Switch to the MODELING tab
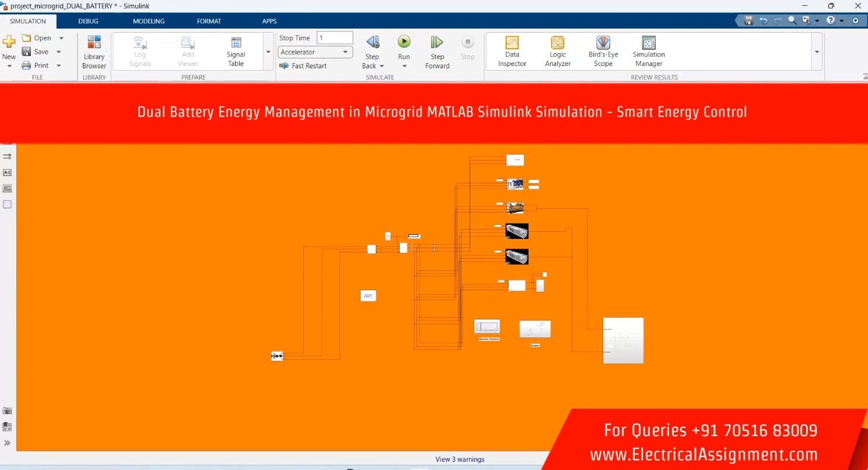 pos(148,21)
